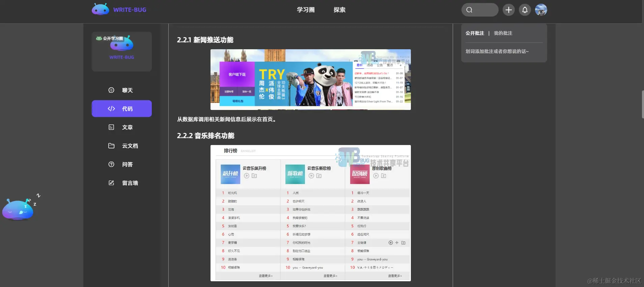Click the 新歌榜 cover thumbnail
The image size is (644, 287).
[x=295, y=174]
